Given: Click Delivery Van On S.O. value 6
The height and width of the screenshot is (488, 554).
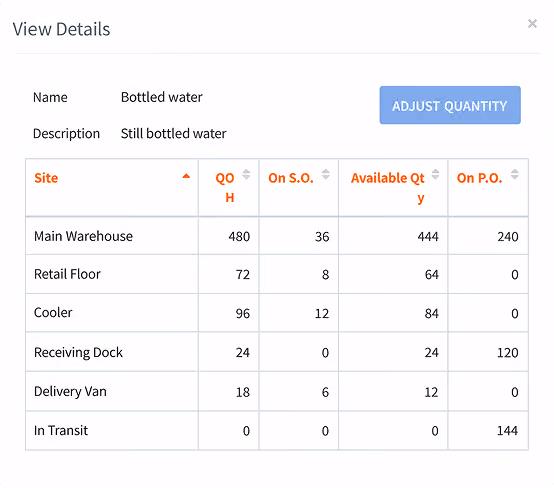Looking at the screenshot, I should (x=325, y=392).
